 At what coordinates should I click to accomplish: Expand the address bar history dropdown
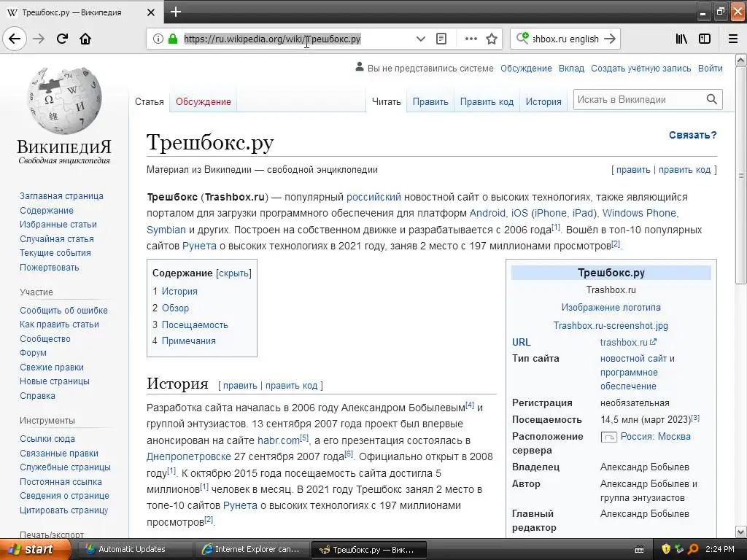pyautogui.click(x=420, y=39)
